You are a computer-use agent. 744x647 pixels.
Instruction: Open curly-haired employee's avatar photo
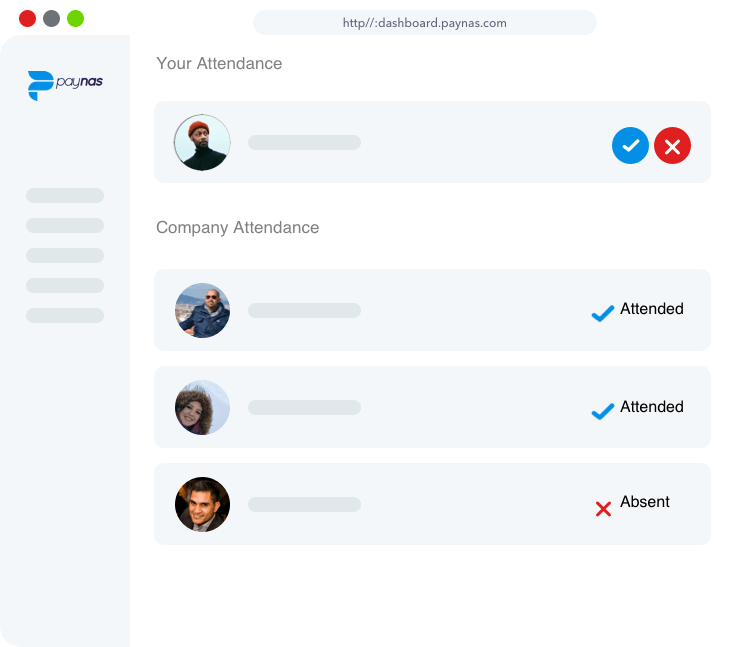point(202,407)
